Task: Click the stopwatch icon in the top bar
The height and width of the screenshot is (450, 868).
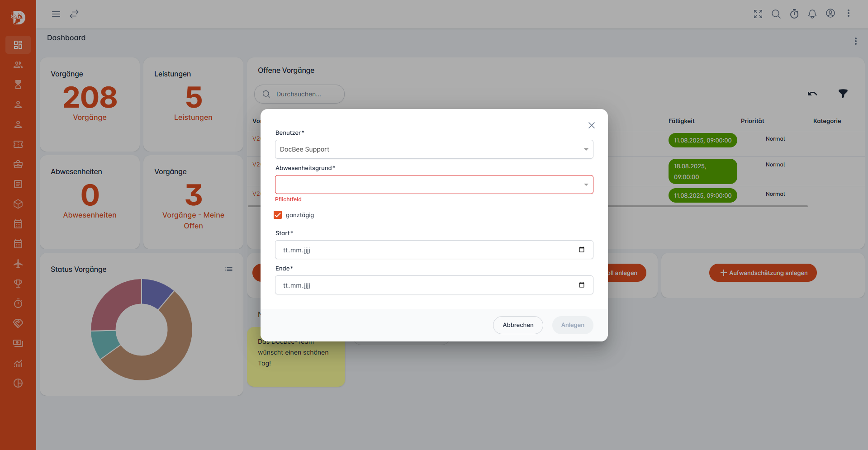Action: coord(794,14)
